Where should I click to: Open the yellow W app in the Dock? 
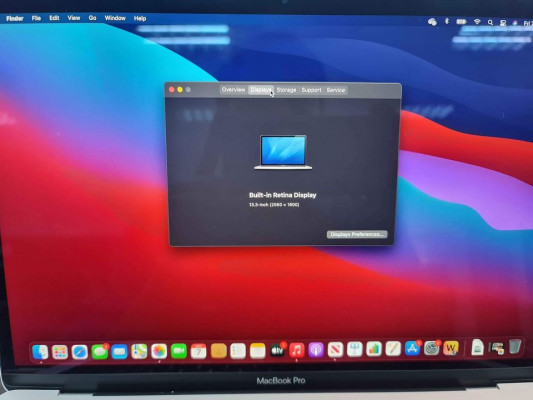point(451,348)
